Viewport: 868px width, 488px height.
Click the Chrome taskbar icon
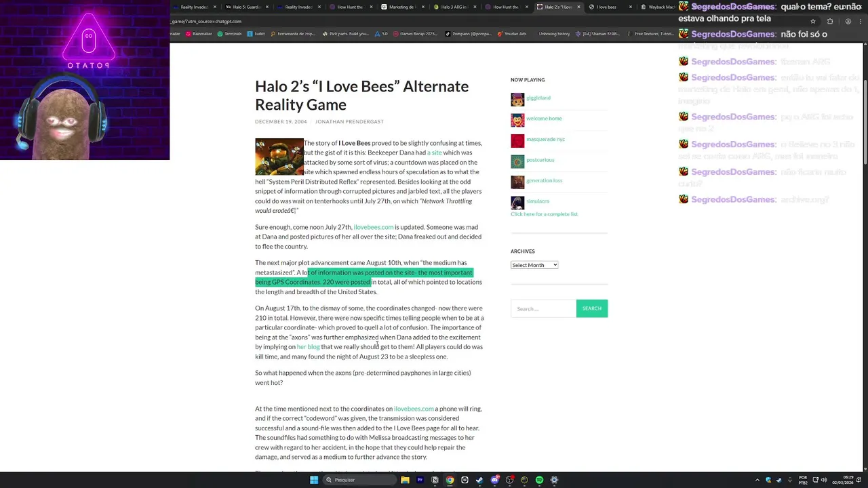coord(450,480)
